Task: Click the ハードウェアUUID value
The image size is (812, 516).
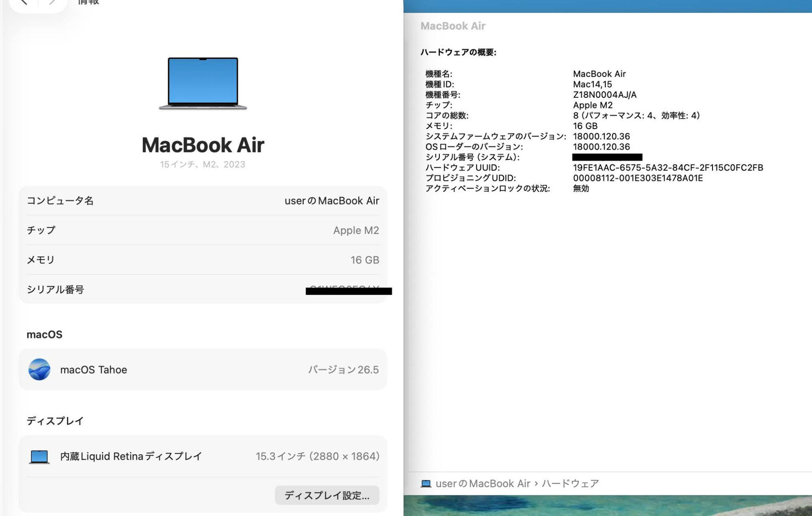Action: [668, 167]
